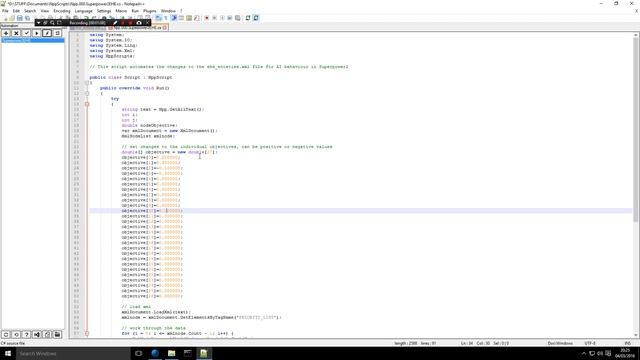Close the active .cs file tab
The image size is (640, 360).
click(165, 27)
